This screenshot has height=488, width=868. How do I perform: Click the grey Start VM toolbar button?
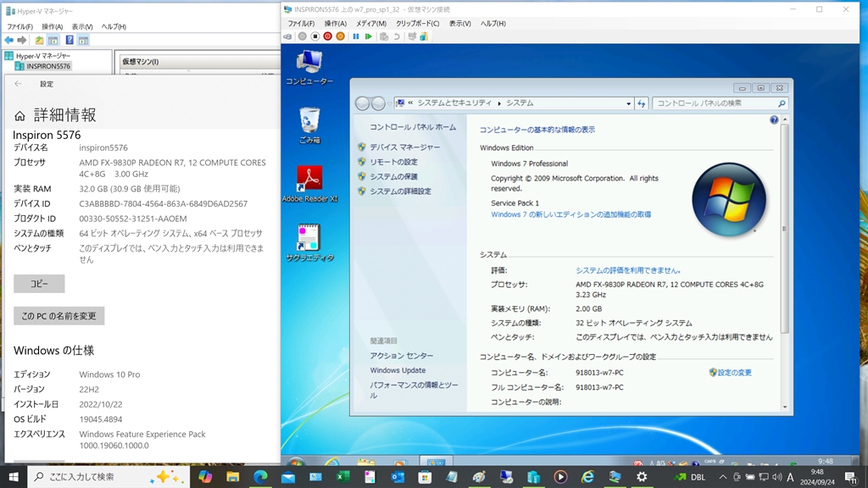coord(303,36)
